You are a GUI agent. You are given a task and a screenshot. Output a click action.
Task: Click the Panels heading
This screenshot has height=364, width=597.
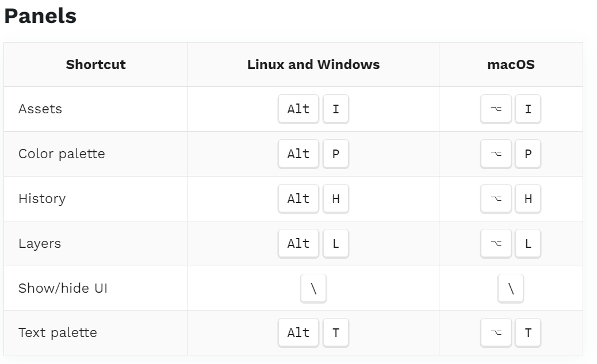40,16
